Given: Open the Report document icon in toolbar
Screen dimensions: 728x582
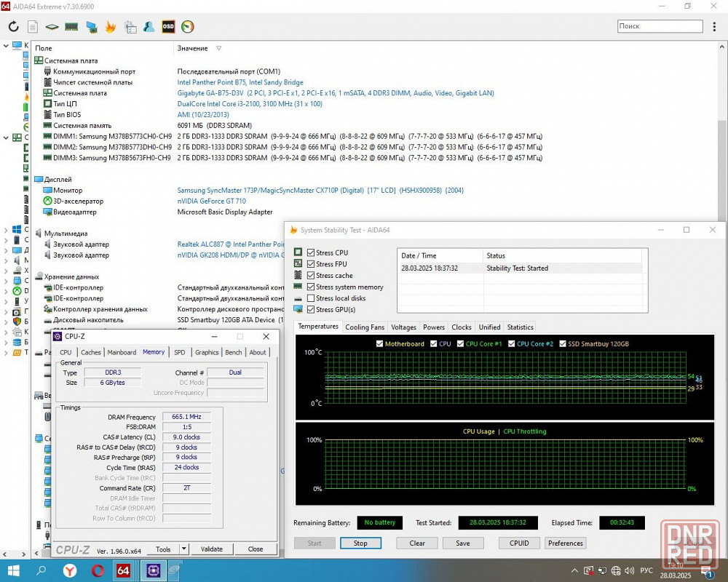Looking at the screenshot, I should 33,26.
